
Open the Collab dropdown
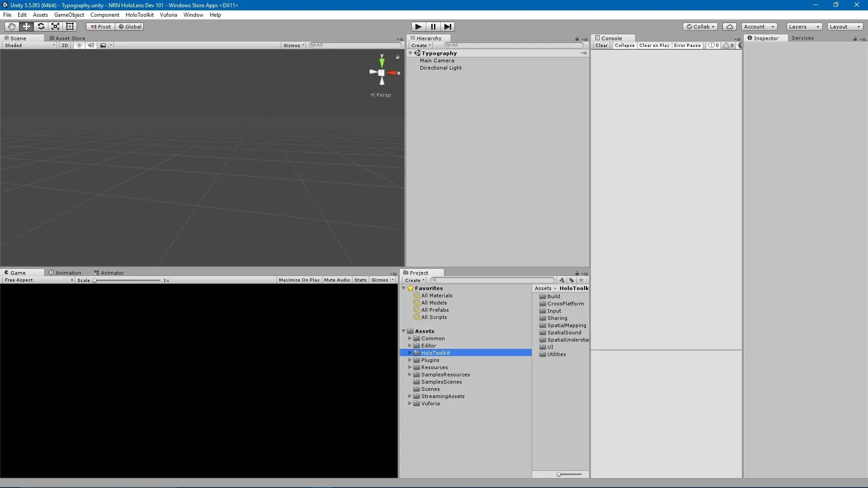[700, 27]
